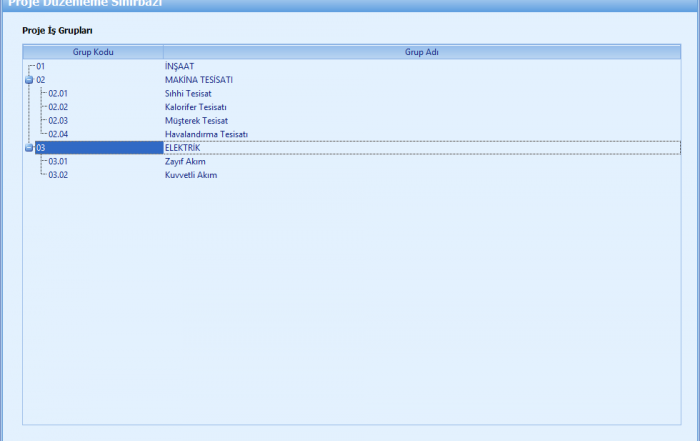Select the İNŞAAT group name cell
Screen dimensions: 700x441
(182, 66)
